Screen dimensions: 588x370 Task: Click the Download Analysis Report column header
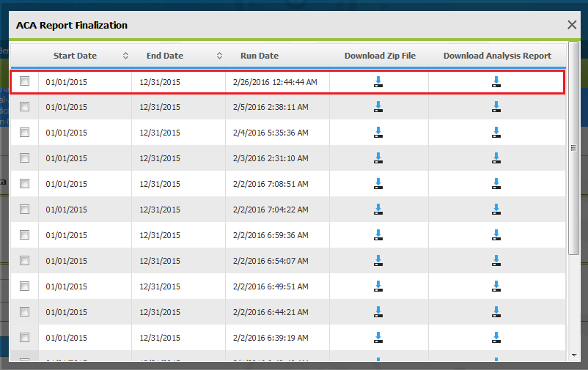coord(497,56)
